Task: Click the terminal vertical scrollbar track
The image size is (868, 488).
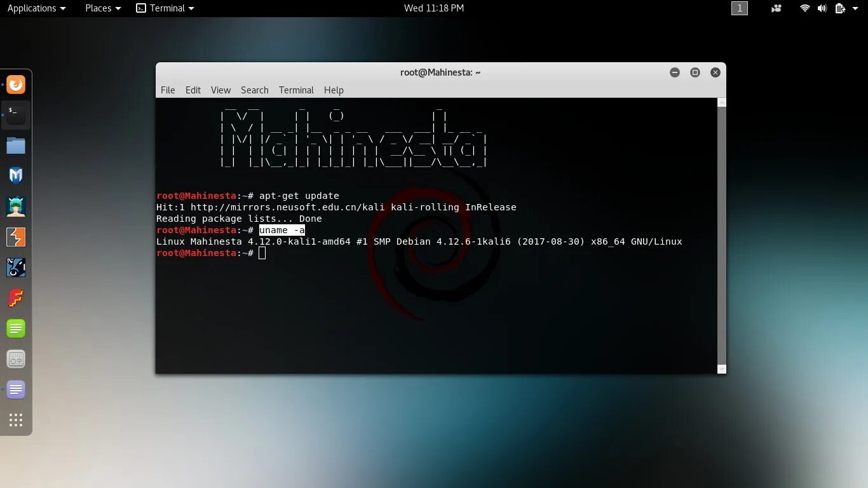Action: click(721, 236)
